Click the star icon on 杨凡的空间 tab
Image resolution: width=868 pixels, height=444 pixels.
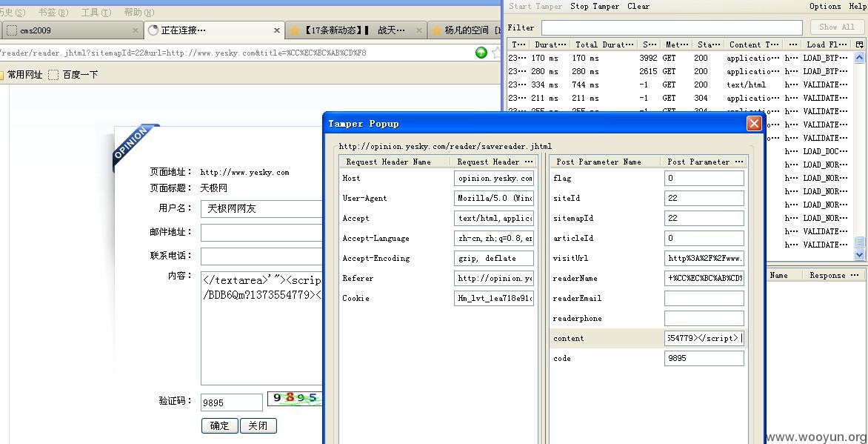click(437, 30)
